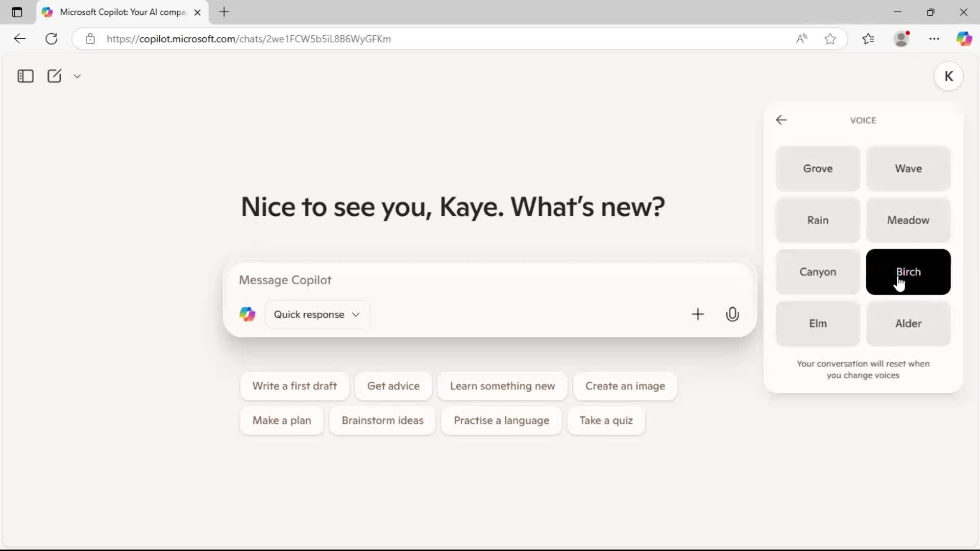Open the Quick response mode dropdown
This screenshot has width=980, height=551.
pos(317,314)
